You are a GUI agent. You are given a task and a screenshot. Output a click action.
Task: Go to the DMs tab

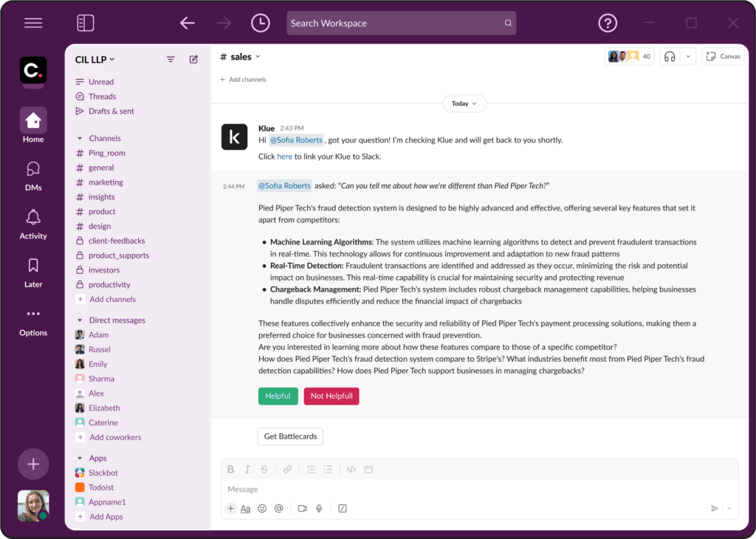(x=33, y=176)
